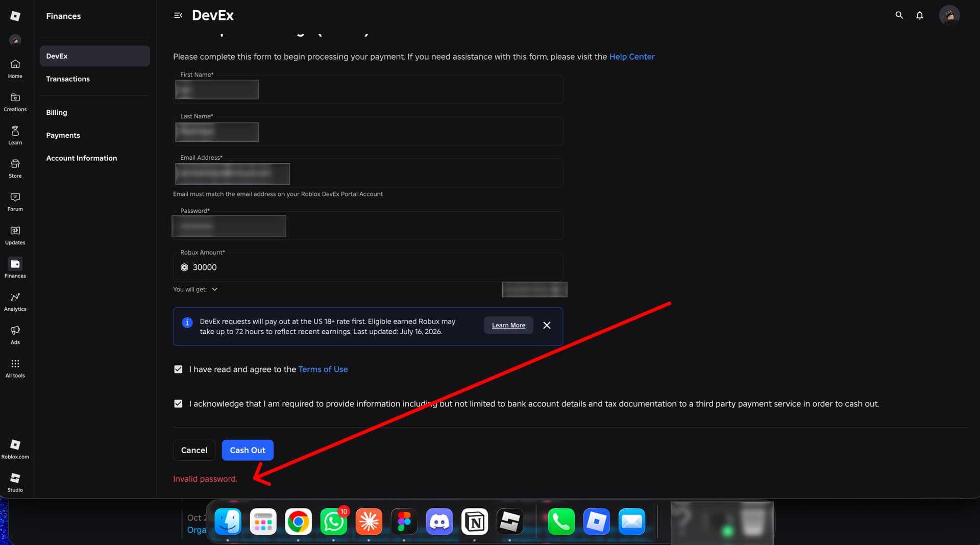Open Discord from the Dock
980x545 pixels.
439,522
